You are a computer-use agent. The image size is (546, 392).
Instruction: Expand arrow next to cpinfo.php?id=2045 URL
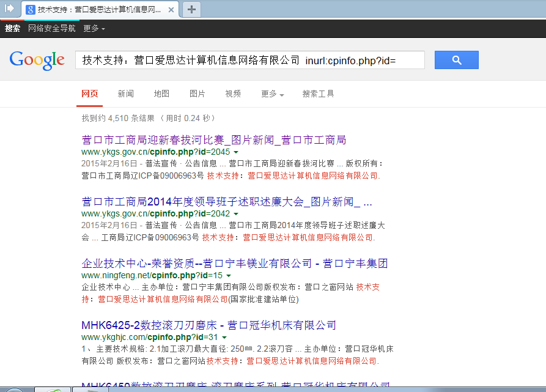point(236,152)
